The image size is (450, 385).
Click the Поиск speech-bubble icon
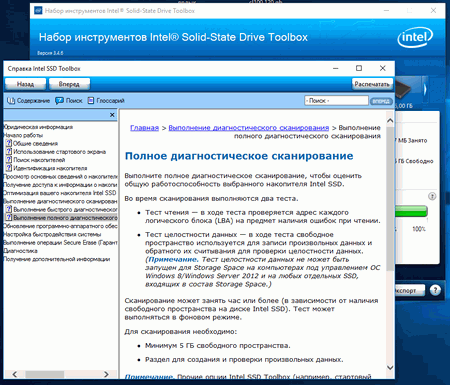point(59,101)
